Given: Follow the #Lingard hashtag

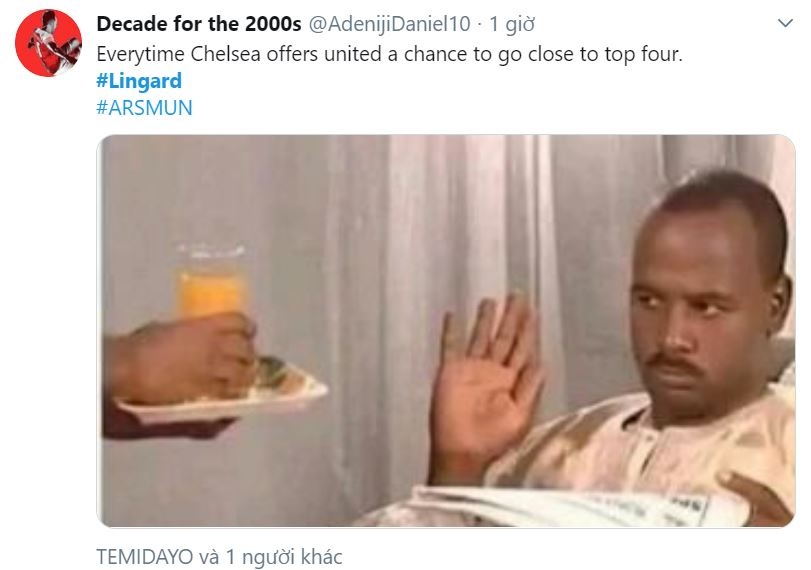Looking at the screenshot, I should tap(139, 81).
